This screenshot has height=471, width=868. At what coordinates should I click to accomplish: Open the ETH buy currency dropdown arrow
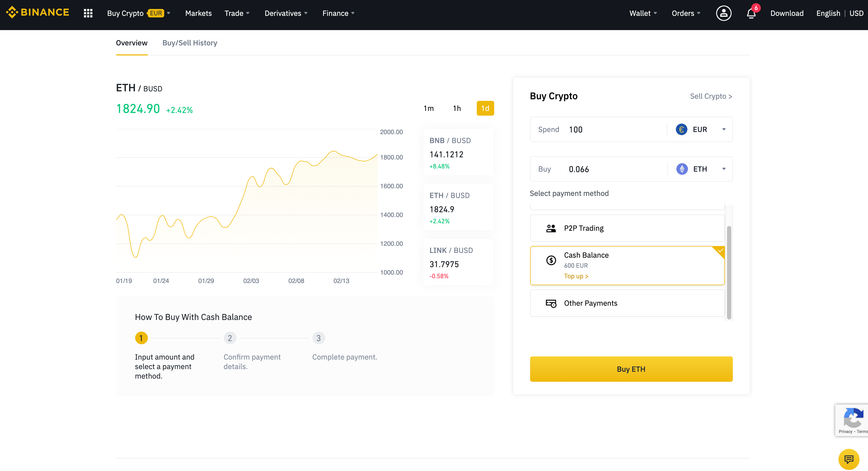point(723,169)
